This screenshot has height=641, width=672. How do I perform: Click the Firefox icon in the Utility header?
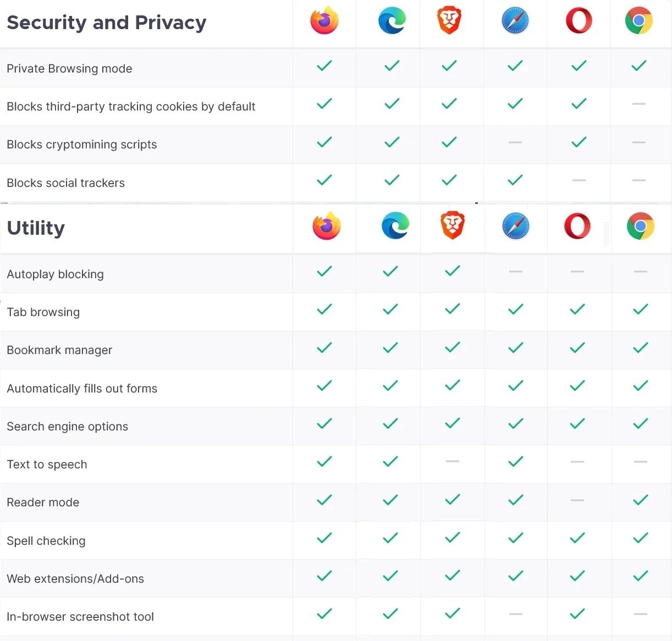327,226
